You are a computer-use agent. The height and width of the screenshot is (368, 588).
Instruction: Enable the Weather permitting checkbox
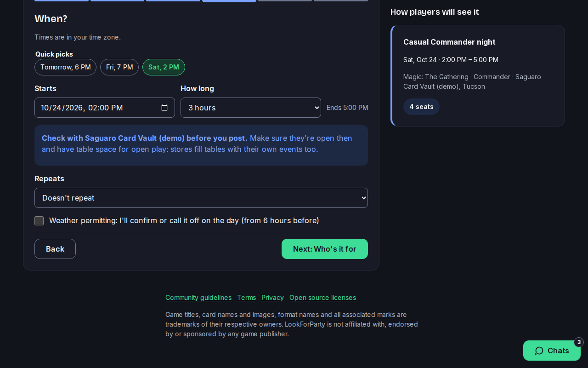[39, 221]
